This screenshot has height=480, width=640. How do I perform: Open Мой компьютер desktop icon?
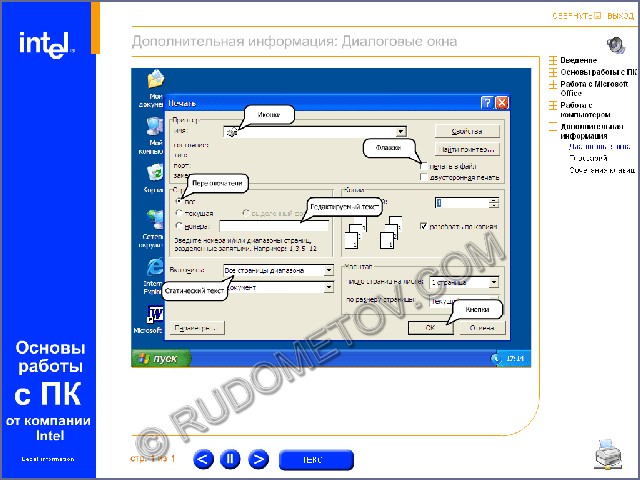(x=153, y=136)
